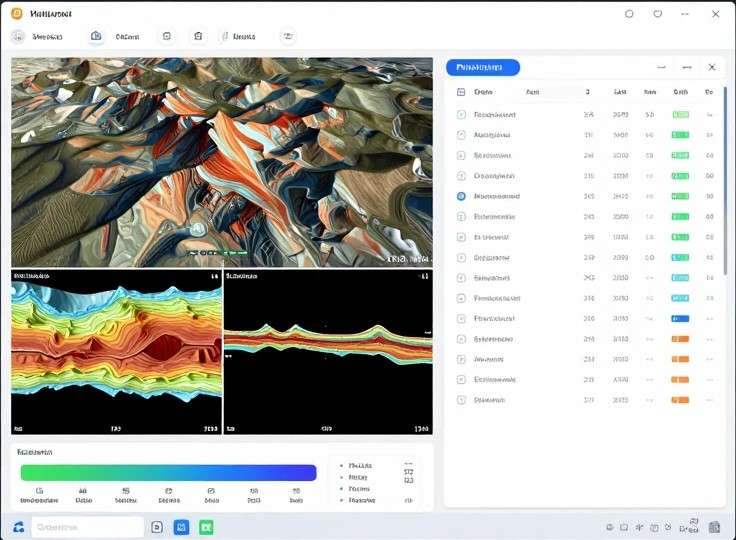Click the green-to-blue gradient color bar
736x540 pixels.
pyautogui.click(x=168, y=472)
